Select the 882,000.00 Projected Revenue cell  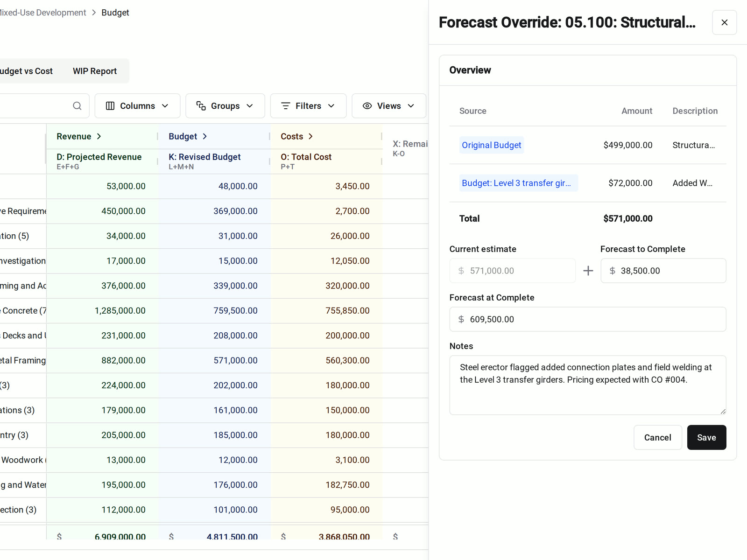pyautogui.click(x=102, y=360)
